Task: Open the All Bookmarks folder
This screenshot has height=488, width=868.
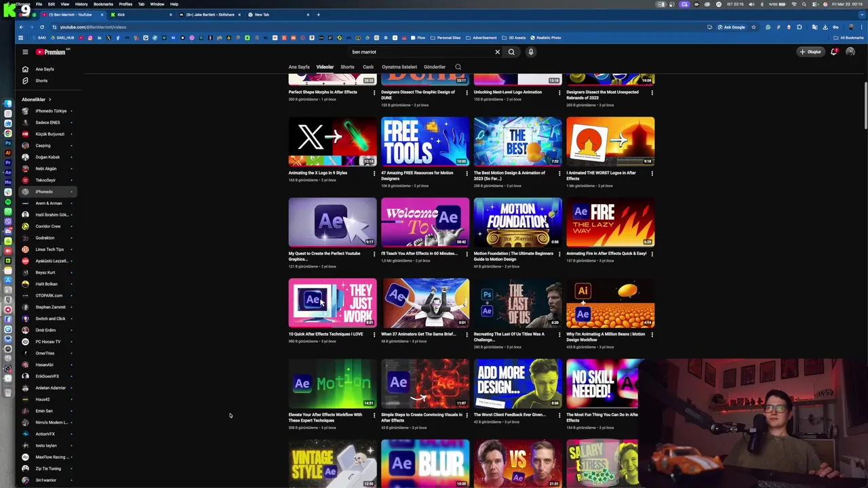Action: (850, 38)
